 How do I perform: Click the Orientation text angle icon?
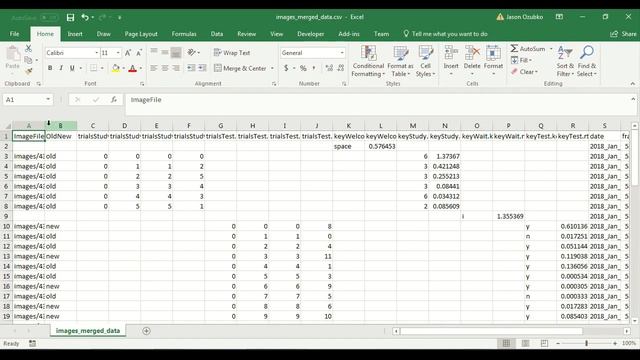[x=191, y=53]
